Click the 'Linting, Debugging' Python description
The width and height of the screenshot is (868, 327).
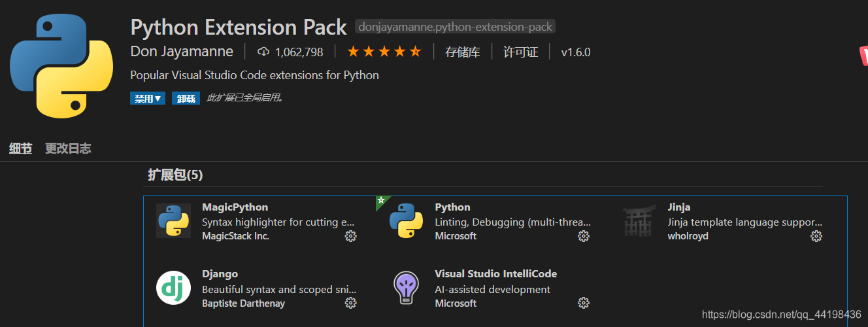click(513, 222)
